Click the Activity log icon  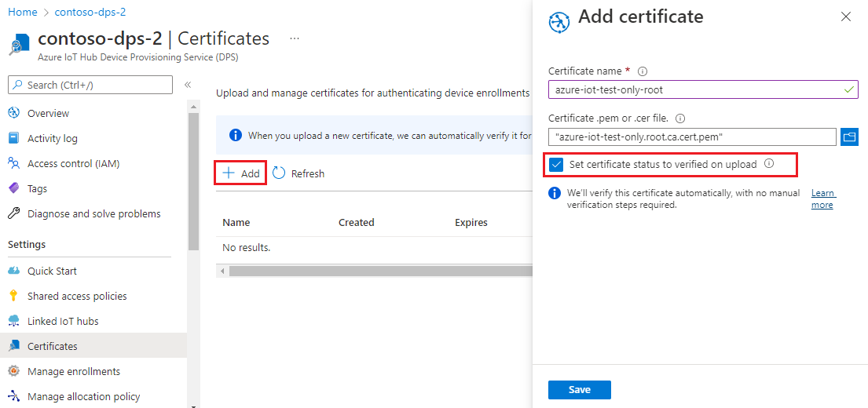[14, 138]
